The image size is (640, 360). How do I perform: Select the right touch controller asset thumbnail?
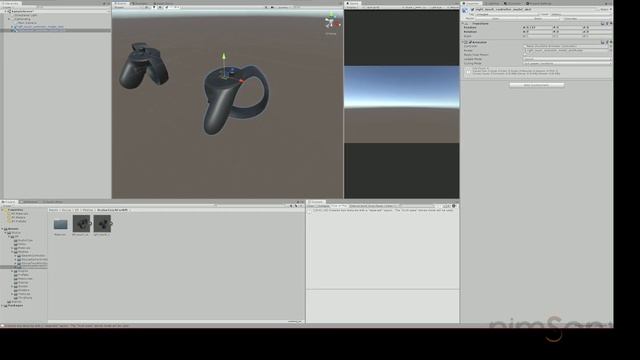tap(102, 224)
